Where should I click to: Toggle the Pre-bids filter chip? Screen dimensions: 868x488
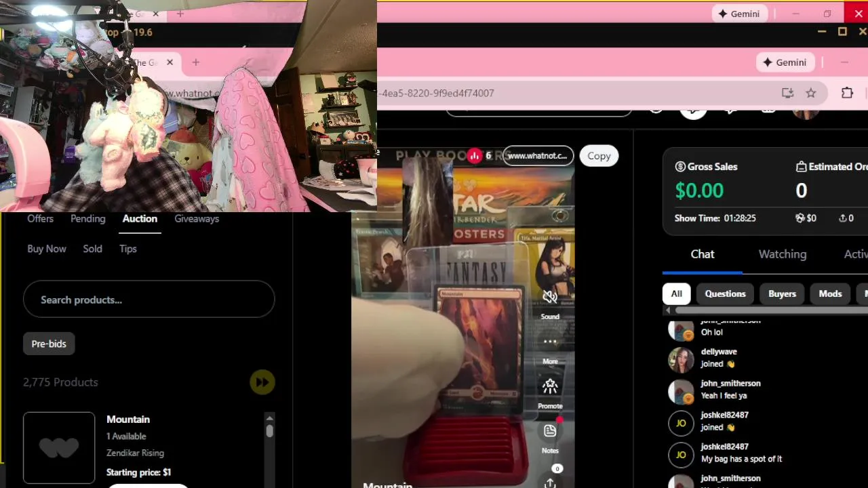click(49, 344)
